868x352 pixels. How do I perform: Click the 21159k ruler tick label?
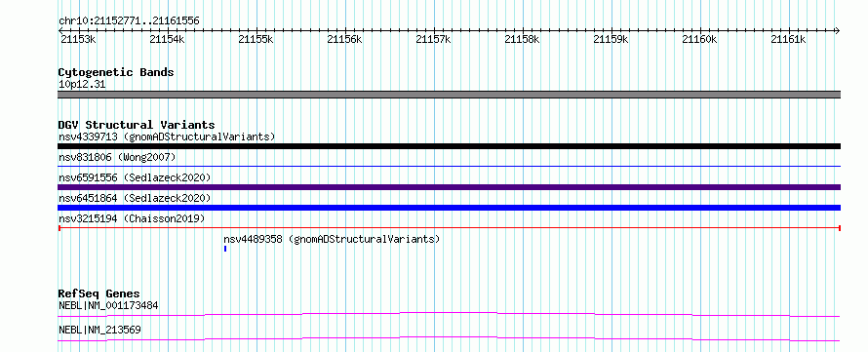611,39
